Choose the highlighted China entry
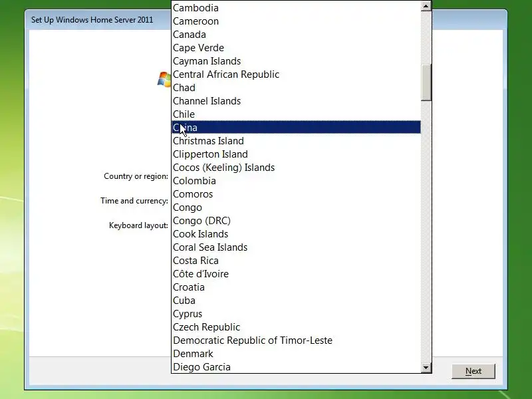Screen dimensions: 532x399 coord(296,127)
